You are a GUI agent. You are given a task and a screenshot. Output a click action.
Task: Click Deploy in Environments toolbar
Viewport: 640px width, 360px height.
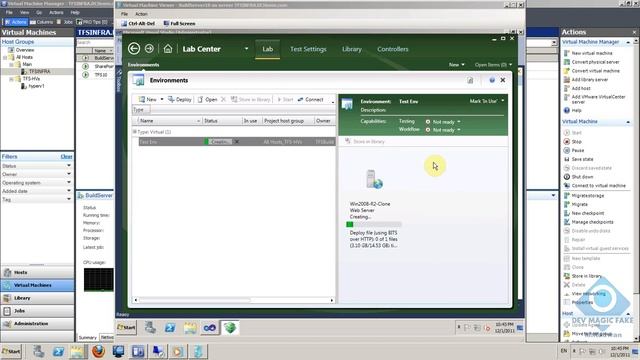180,100
